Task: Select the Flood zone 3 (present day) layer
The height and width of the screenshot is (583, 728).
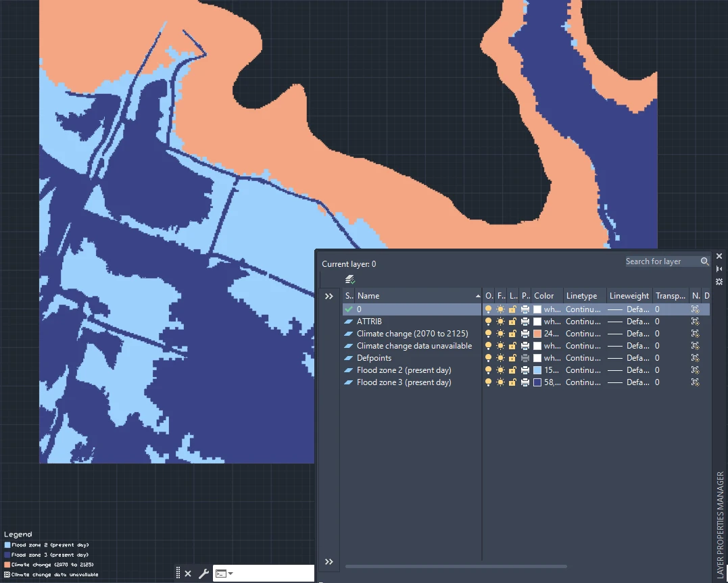Action: (x=404, y=382)
